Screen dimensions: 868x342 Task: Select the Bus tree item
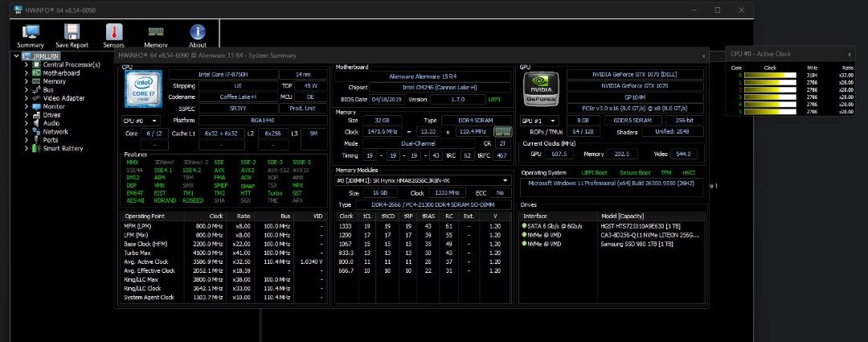click(x=48, y=90)
